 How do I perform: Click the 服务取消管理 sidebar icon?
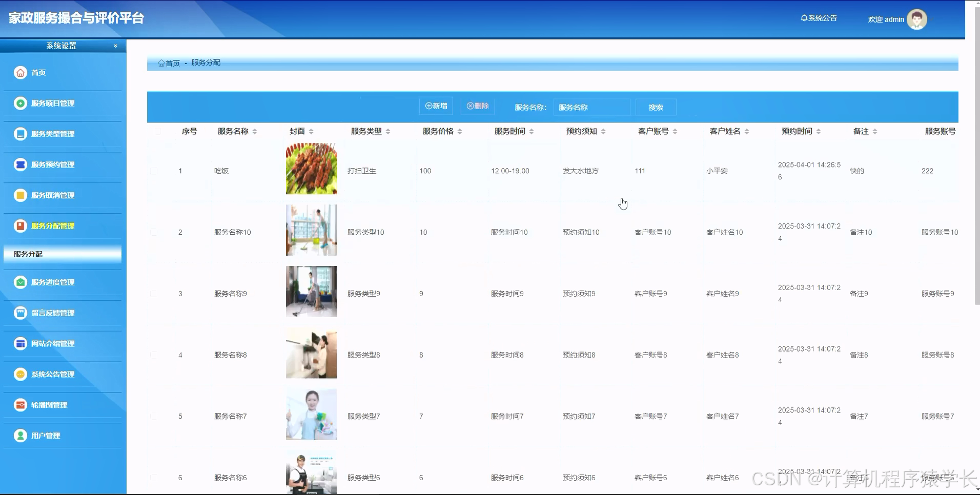click(20, 195)
